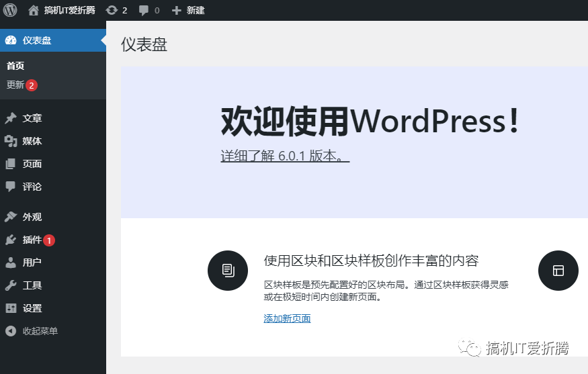Click the 用户 person icon

[11, 263]
